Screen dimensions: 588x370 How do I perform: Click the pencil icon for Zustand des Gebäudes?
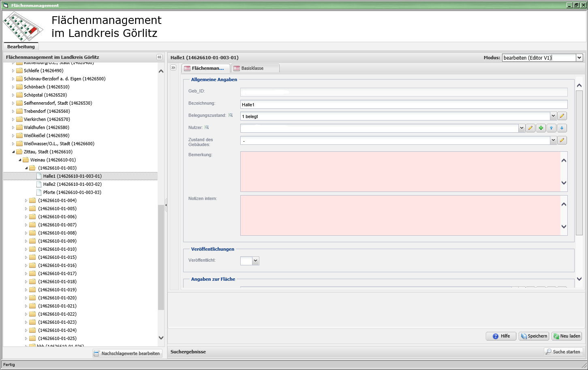(x=562, y=140)
